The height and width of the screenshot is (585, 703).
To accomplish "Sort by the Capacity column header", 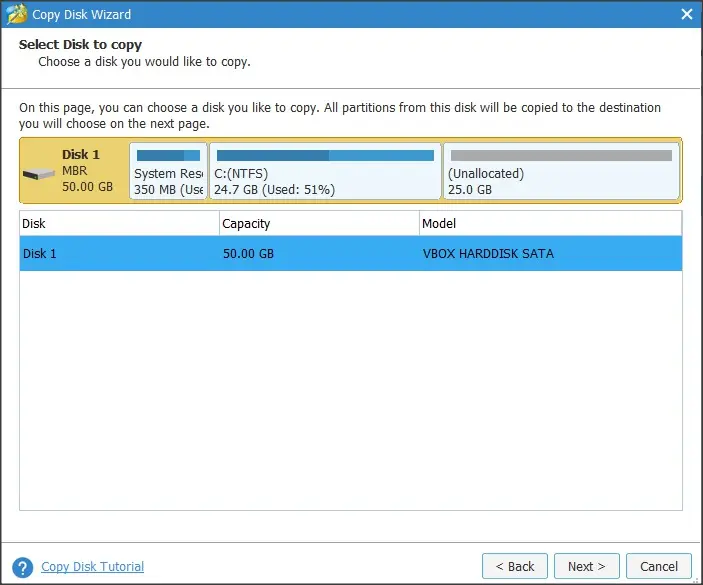I will (319, 223).
